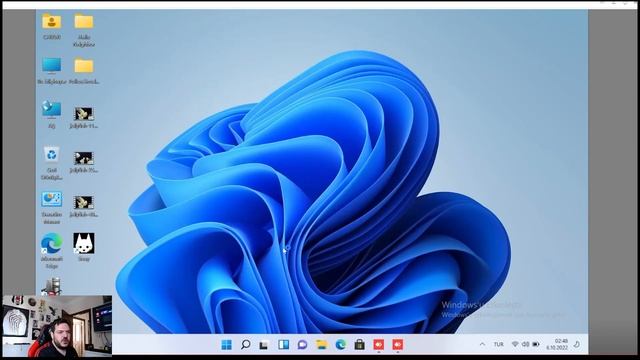Open the Widgets panel from the taskbar
Viewport: 640px width, 360px height.
(x=283, y=345)
